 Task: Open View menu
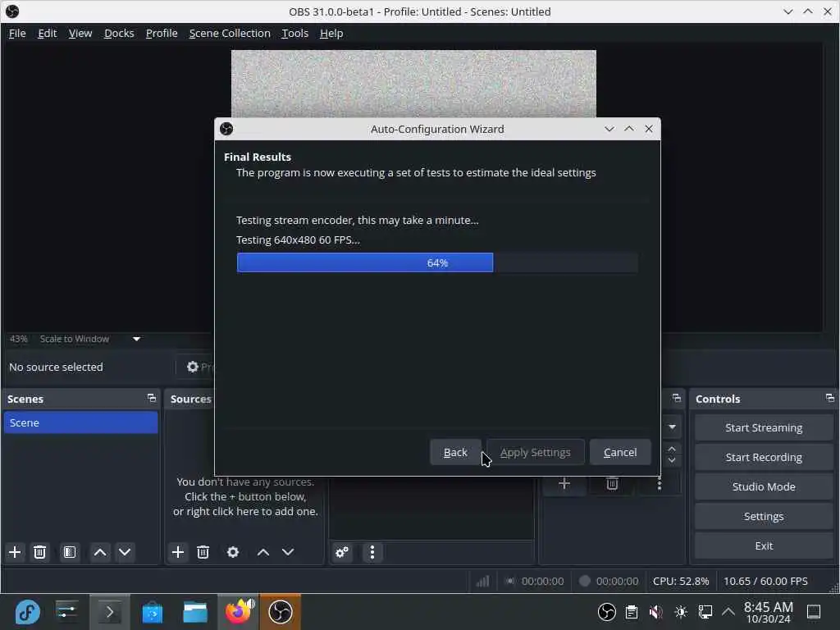pos(80,33)
